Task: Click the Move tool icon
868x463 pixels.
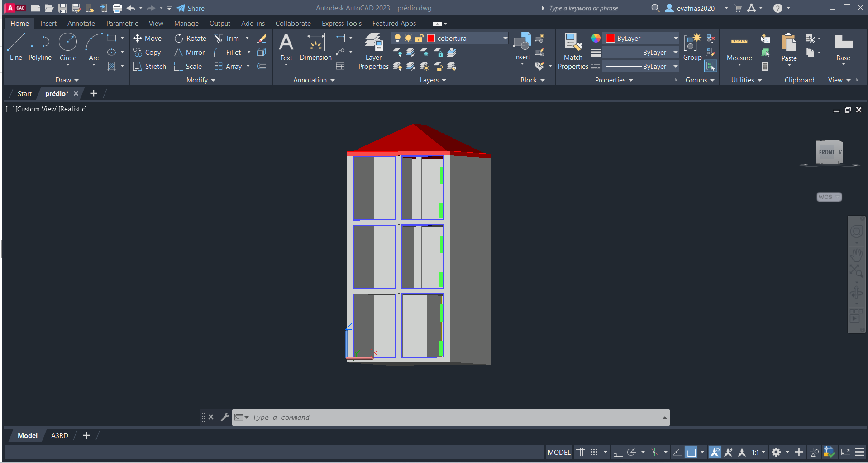Action: click(138, 38)
